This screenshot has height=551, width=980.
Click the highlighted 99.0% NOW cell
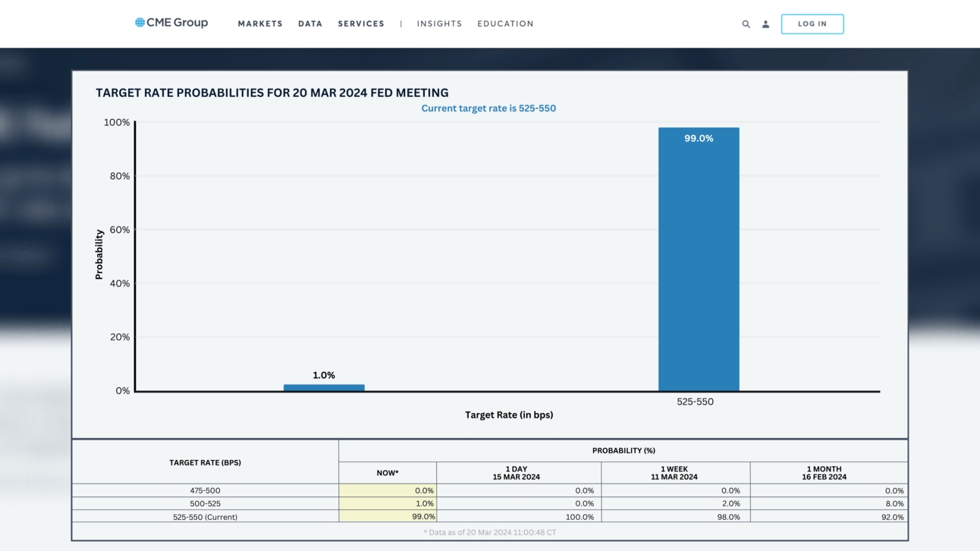(388, 517)
